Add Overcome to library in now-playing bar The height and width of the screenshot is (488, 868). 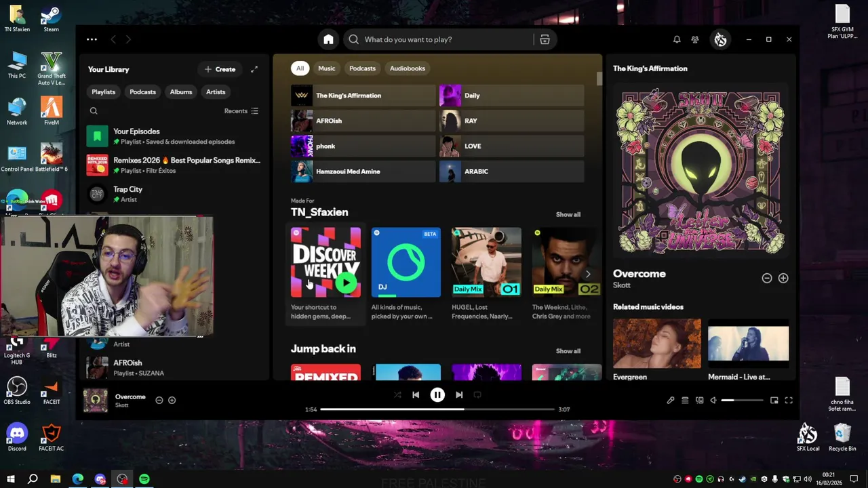[x=172, y=401]
